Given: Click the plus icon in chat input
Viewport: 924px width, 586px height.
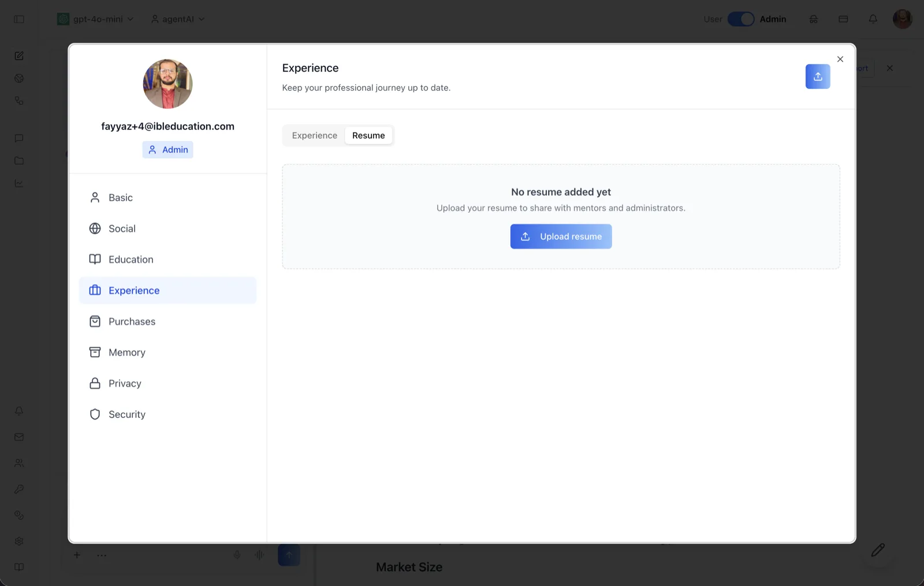Looking at the screenshot, I should 77,555.
